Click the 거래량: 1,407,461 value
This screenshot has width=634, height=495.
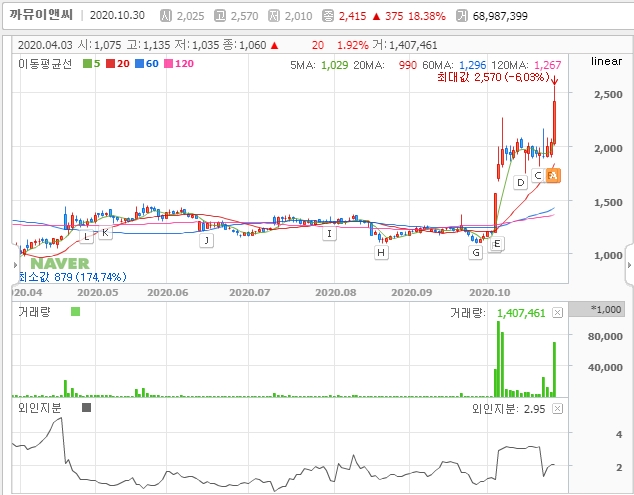tap(498, 313)
